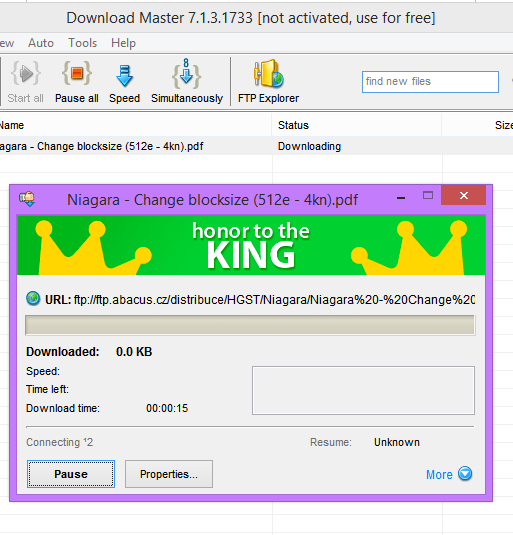
Task: Sort by the Name column header
Action: point(136,125)
